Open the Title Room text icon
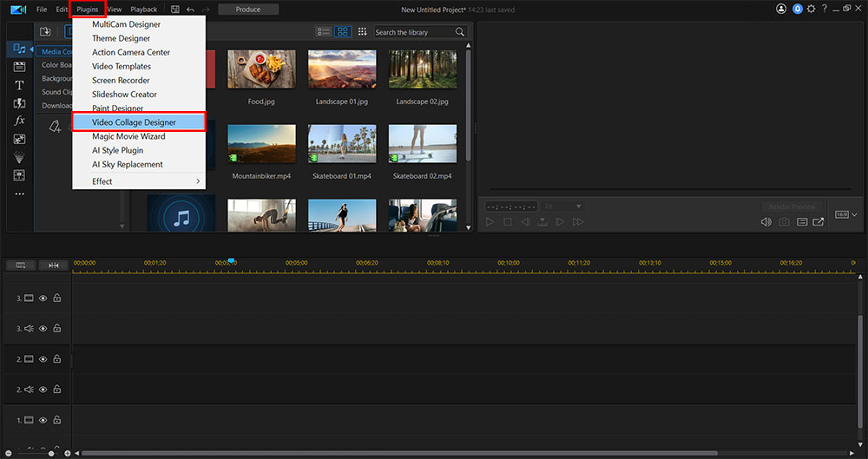 click(19, 85)
